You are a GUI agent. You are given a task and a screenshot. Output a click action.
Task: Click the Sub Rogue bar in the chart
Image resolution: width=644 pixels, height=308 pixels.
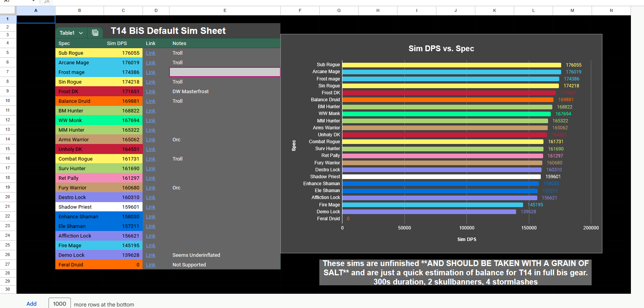tap(452, 65)
